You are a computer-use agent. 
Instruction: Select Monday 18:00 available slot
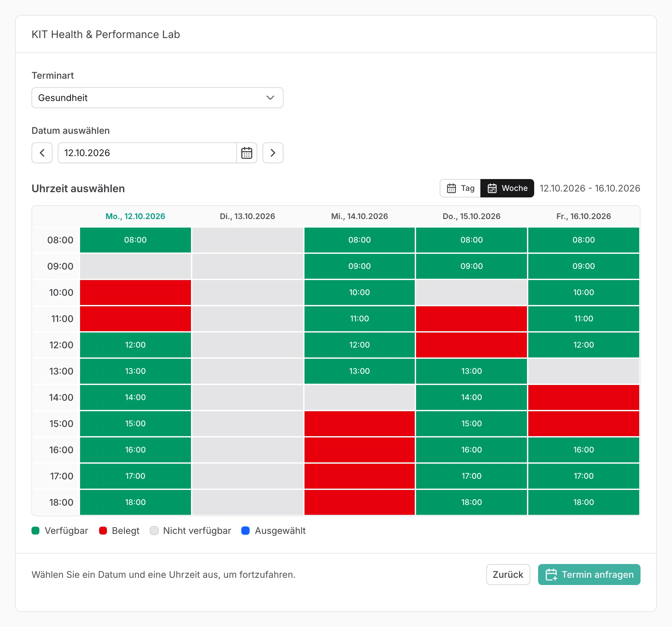point(135,502)
